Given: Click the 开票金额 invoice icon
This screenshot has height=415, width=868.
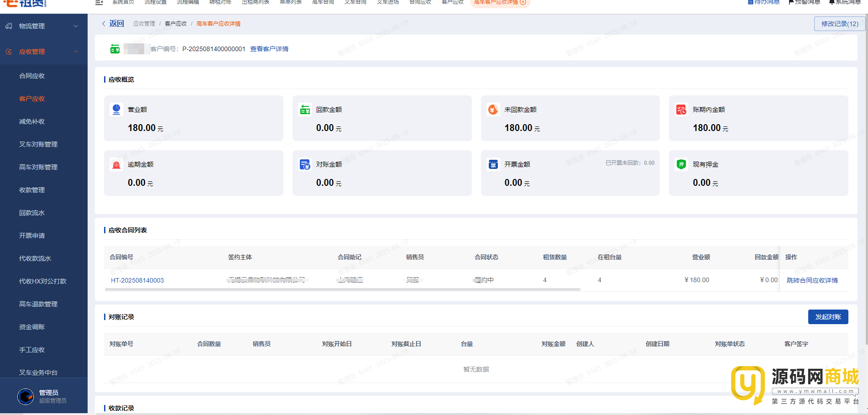Looking at the screenshot, I should (x=493, y=164).
